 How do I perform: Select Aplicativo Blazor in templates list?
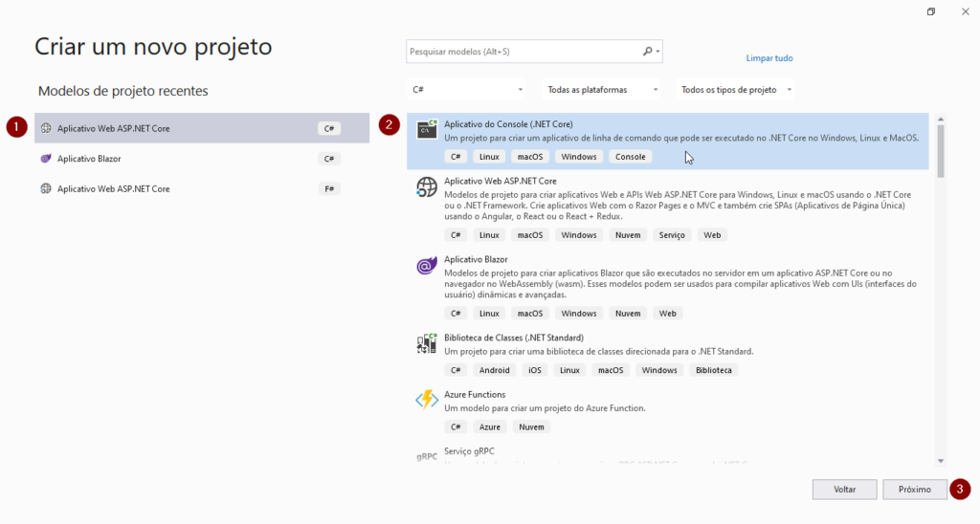click(x=667, y=287)
